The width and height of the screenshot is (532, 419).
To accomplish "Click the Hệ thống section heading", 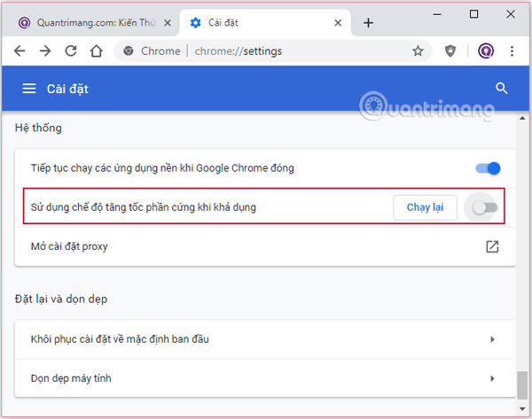I will 38,128.
